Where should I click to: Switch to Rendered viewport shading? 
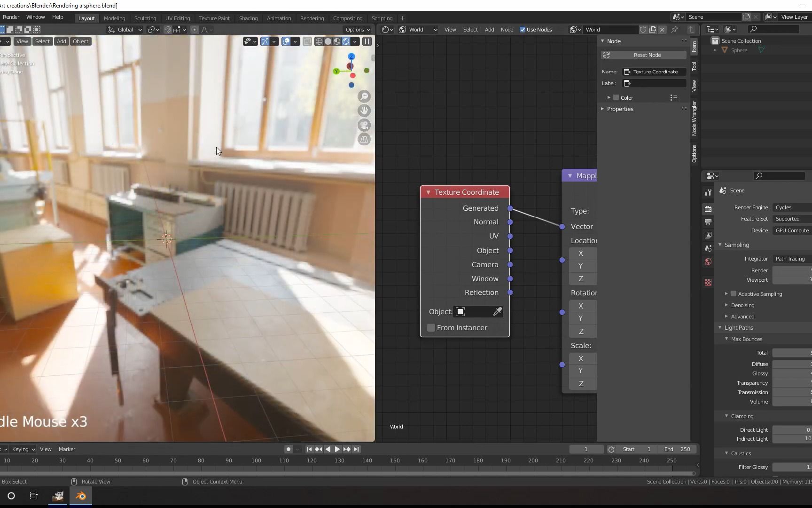tap(347, 41)
